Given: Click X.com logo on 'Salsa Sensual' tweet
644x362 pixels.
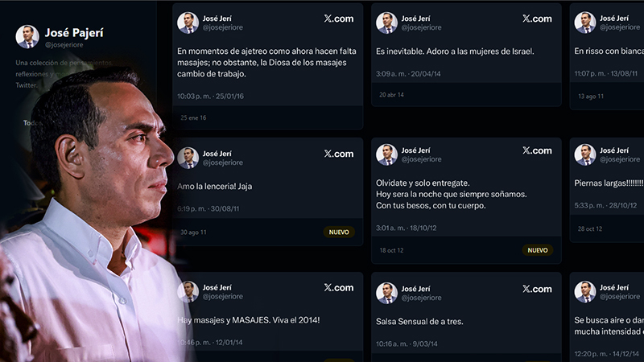Looking at the screenshot, I should [x=537, y=289].
